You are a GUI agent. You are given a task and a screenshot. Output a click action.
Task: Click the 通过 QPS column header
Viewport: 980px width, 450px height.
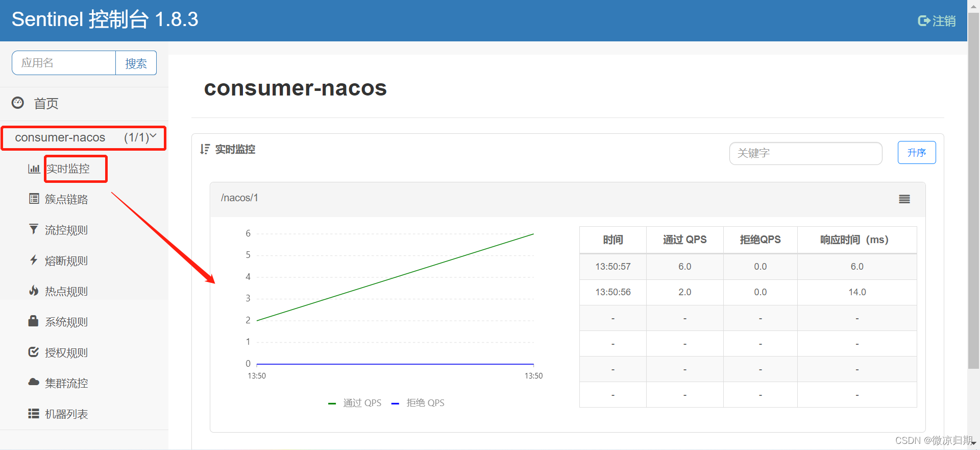(x=684, y=240)
